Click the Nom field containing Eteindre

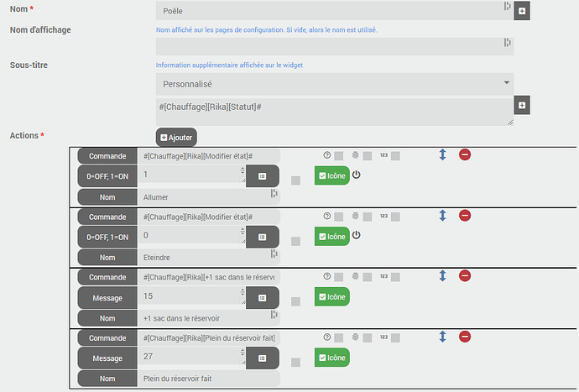(x=206, y=257)
